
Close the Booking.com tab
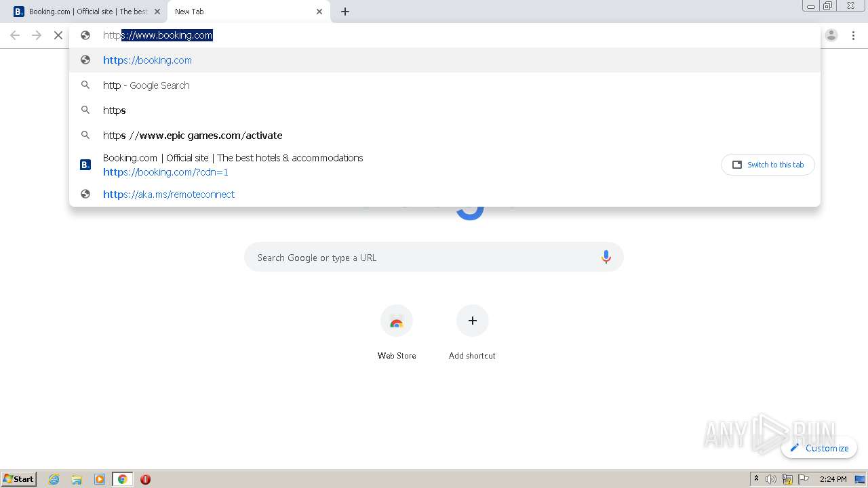[157, 12]
